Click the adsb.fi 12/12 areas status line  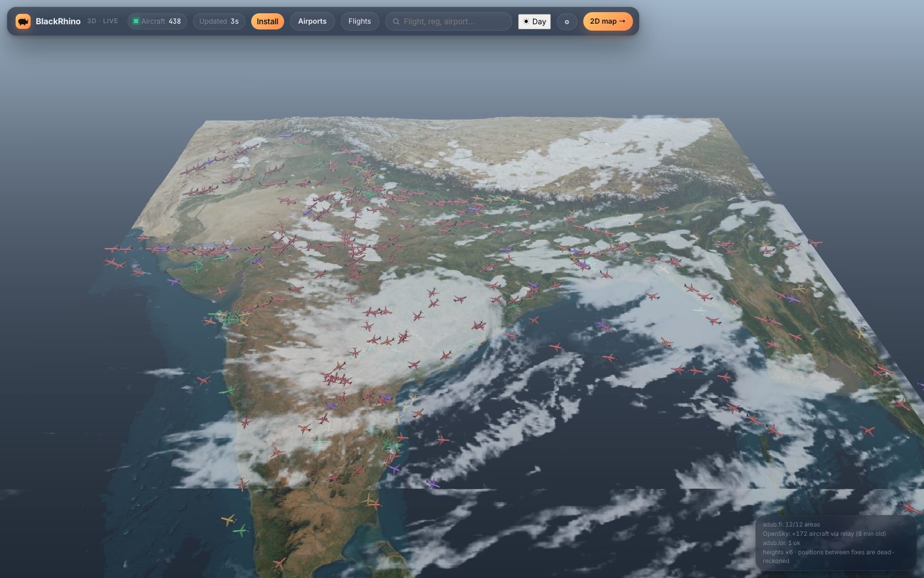tap(791, 524)
